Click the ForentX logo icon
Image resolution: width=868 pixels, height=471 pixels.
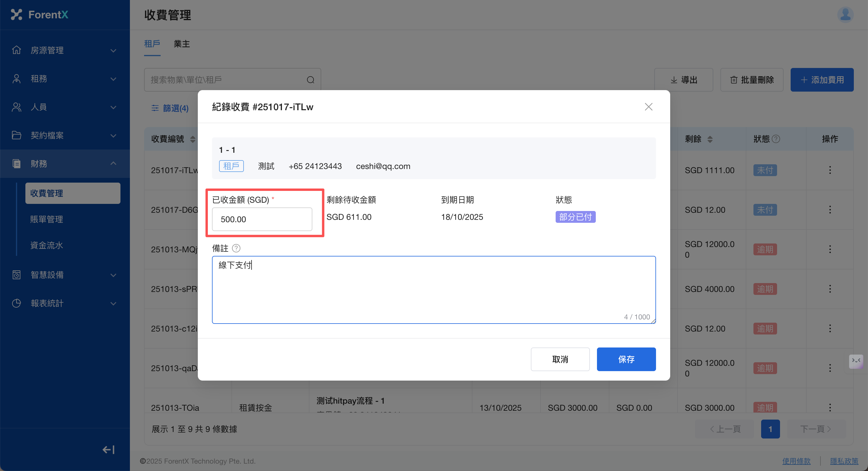click(x=16, y=14)
